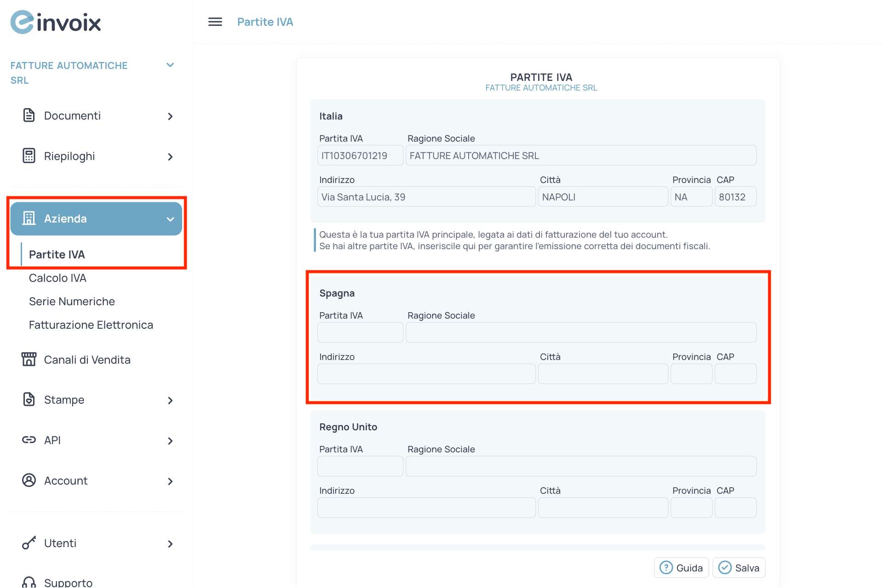Click the hamburger menu icon
The width and height of the screenshot is (883, 588).
215,22
